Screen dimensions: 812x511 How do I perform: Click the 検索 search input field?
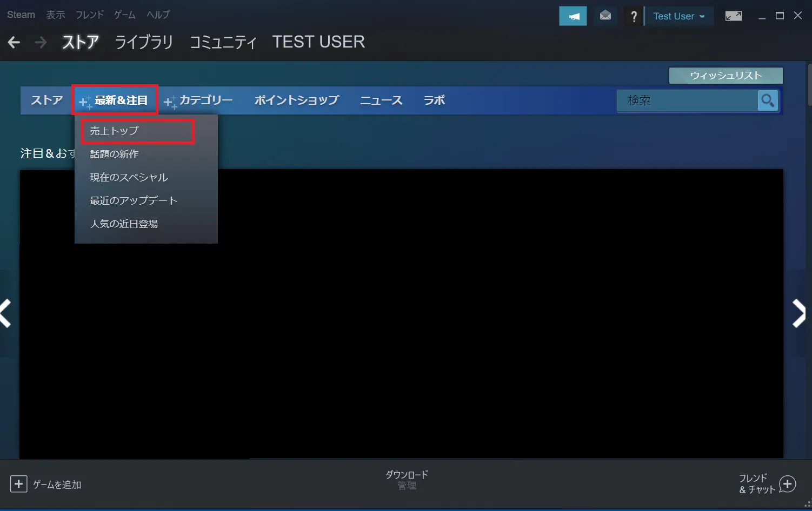pyautogui.click(x=687, y=100)
